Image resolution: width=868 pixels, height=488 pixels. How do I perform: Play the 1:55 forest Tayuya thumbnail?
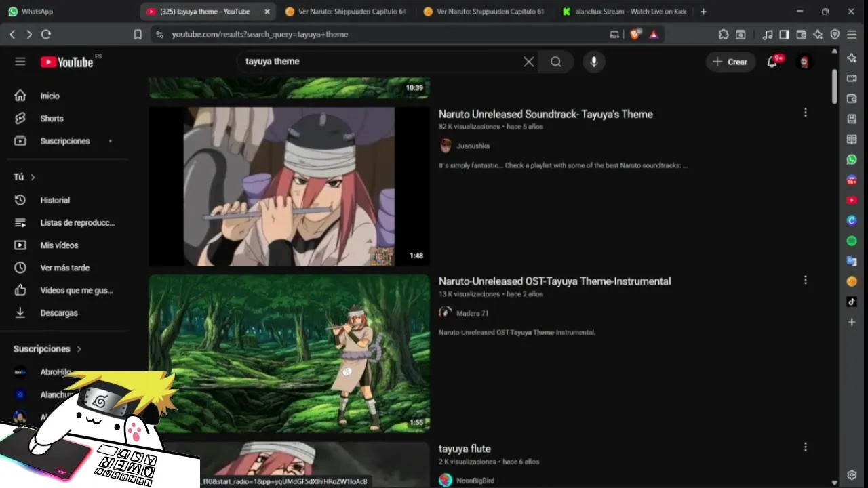[290, 354]
